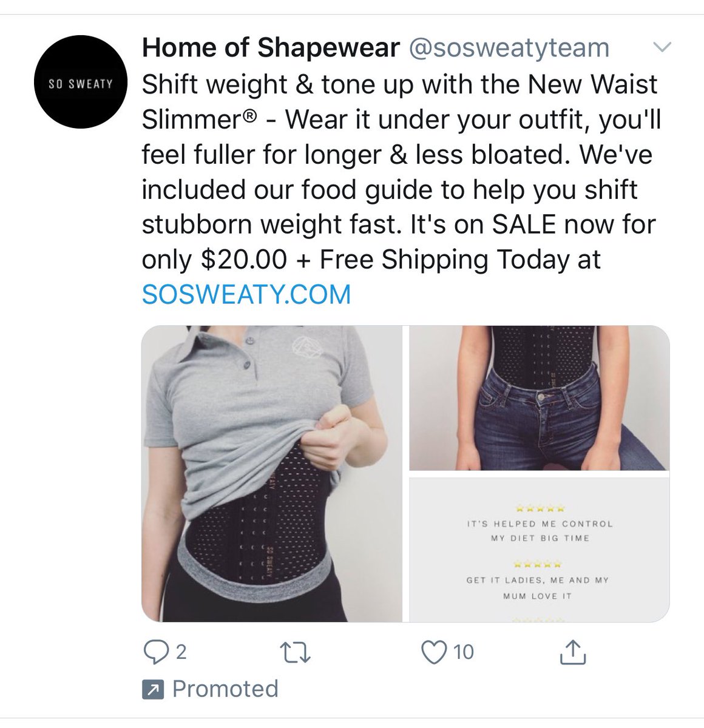Expand tweet options chevron menu
The image size is (704, 728).
662,47
